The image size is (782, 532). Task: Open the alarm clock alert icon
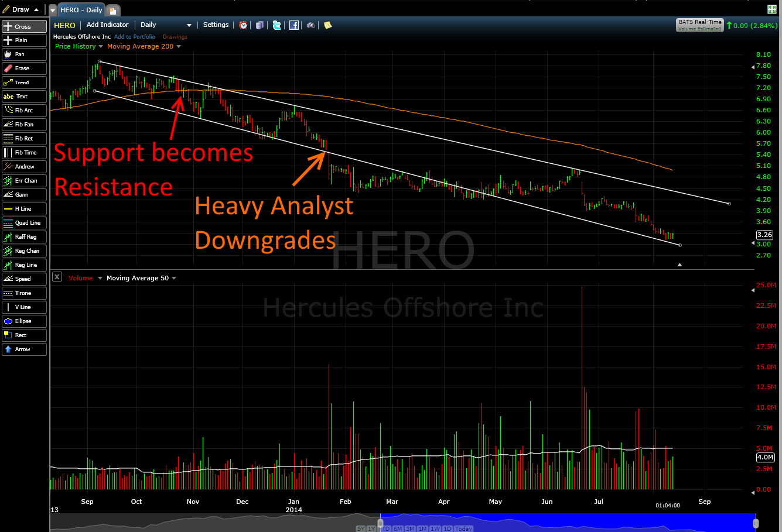pyautogui.click(x=243, y=25)
